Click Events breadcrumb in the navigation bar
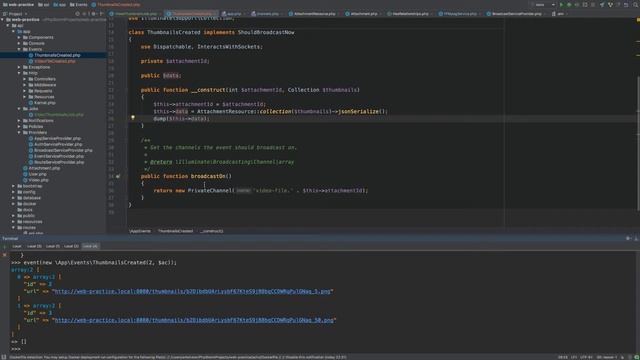Screen dimensions: 640x360 pyautogui.click(x=79, y=4)
